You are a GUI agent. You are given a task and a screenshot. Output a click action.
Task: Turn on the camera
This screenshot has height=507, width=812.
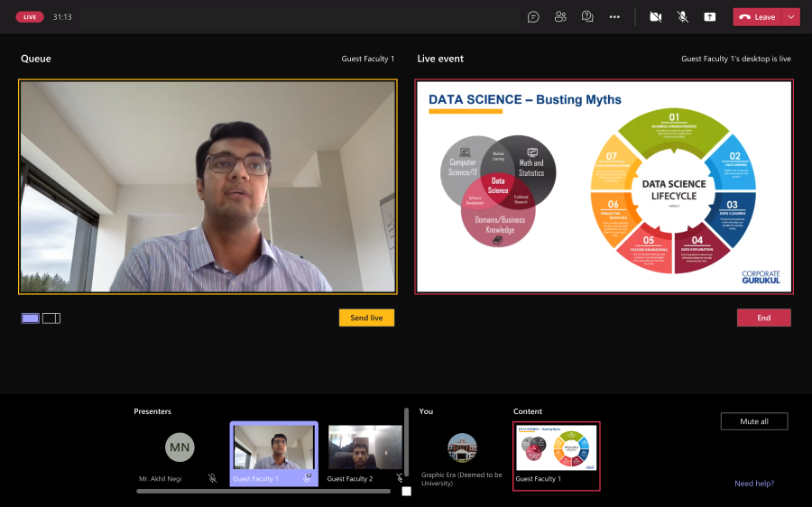tap(656, 17)
